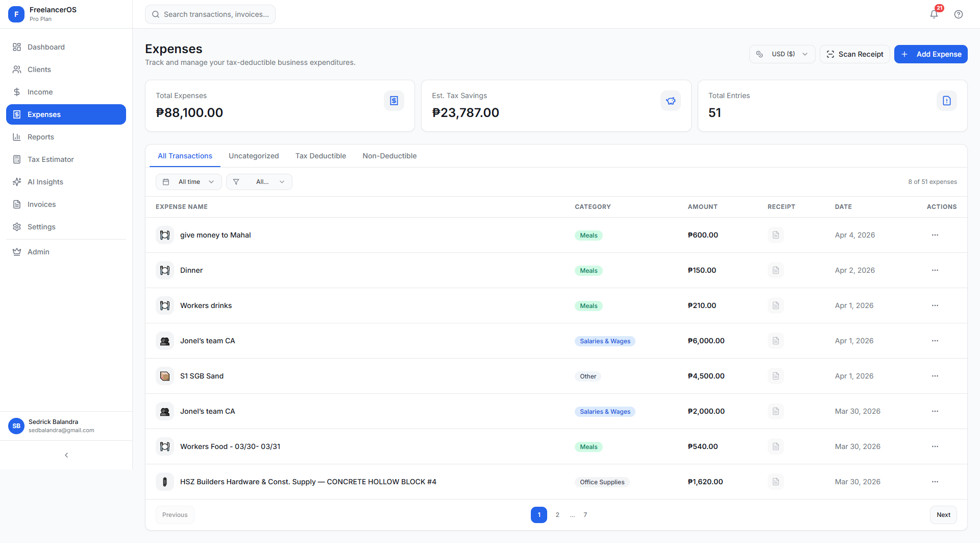Image resolution: width=980 pixels, height=543 pixels.
Task: Click the AMOUNT column header
Action: coord(702,207)
